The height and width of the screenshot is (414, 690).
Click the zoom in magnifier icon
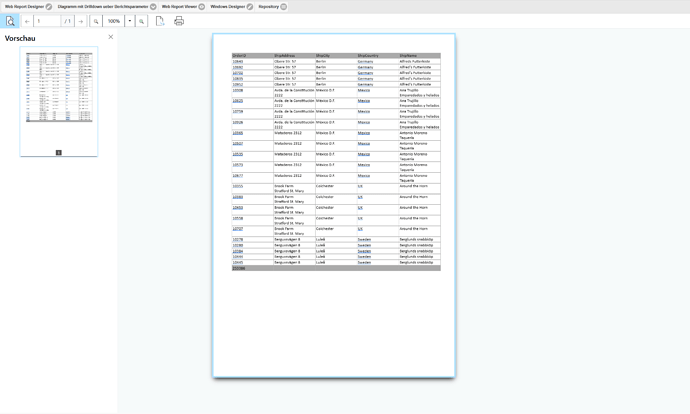click(141, 21)
